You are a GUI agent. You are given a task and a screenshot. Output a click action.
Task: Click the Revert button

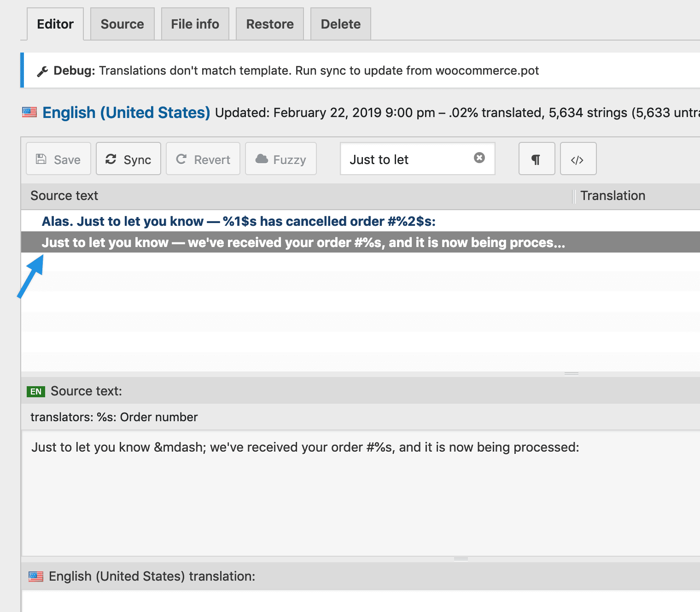[x=203, y=159]
